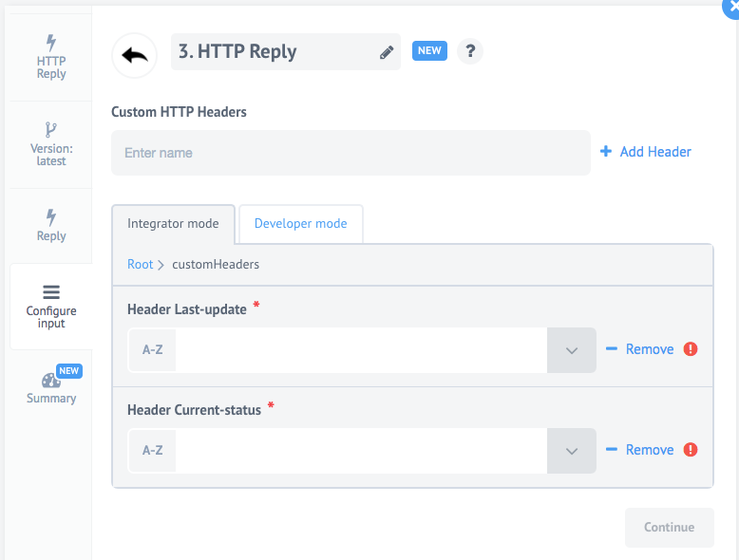Click the Header Last-update input field

pos(361,350)
